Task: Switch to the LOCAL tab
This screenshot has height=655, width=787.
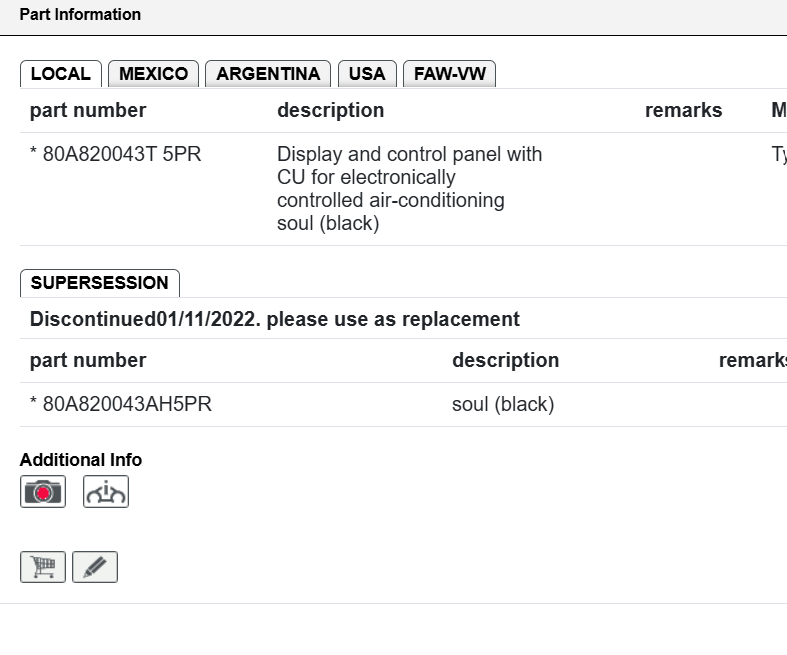Action: (x=61, y=74)
